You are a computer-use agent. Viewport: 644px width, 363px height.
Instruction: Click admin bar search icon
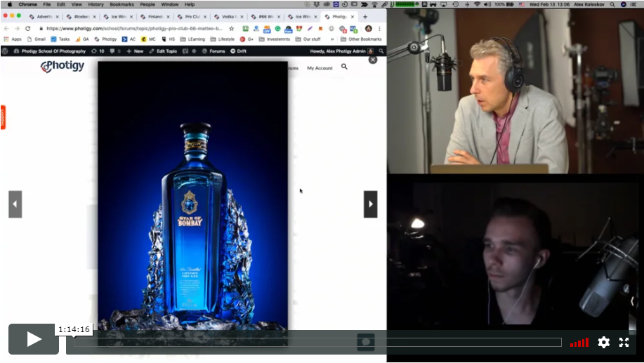pyautogui.click(x=381, y=51)
